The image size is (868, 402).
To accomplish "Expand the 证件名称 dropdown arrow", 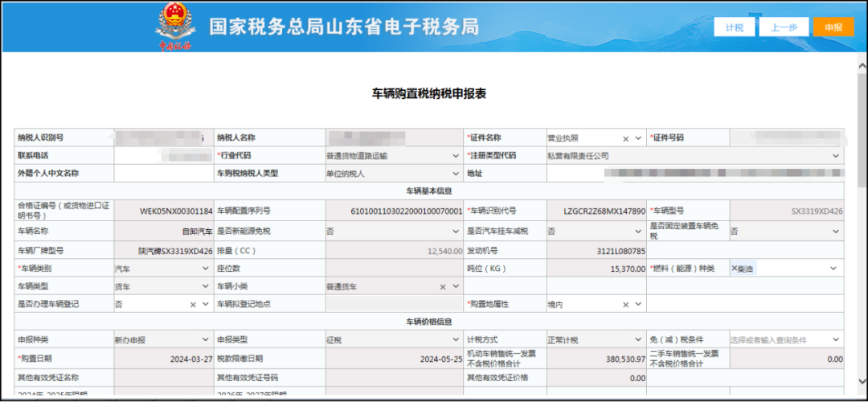I will [638, 138].
